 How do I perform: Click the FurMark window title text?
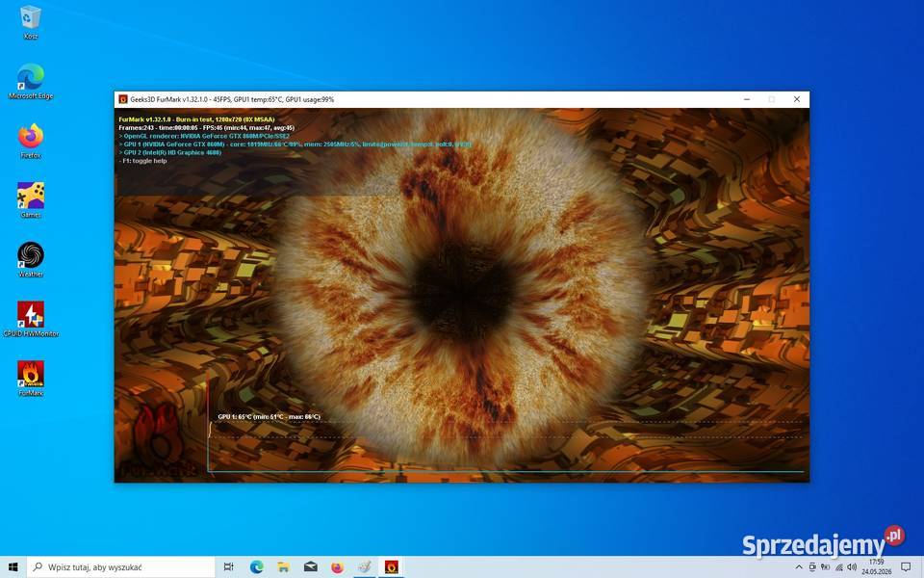232,99
